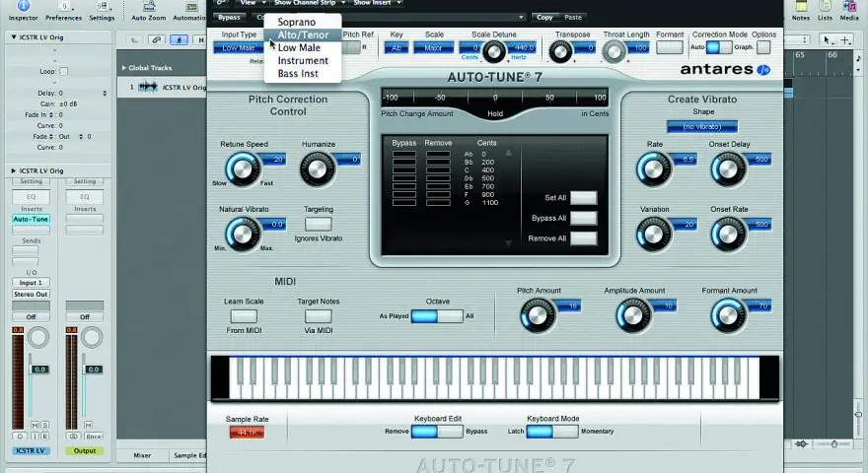Click the Retune Speed knob

tap(243, 169)
